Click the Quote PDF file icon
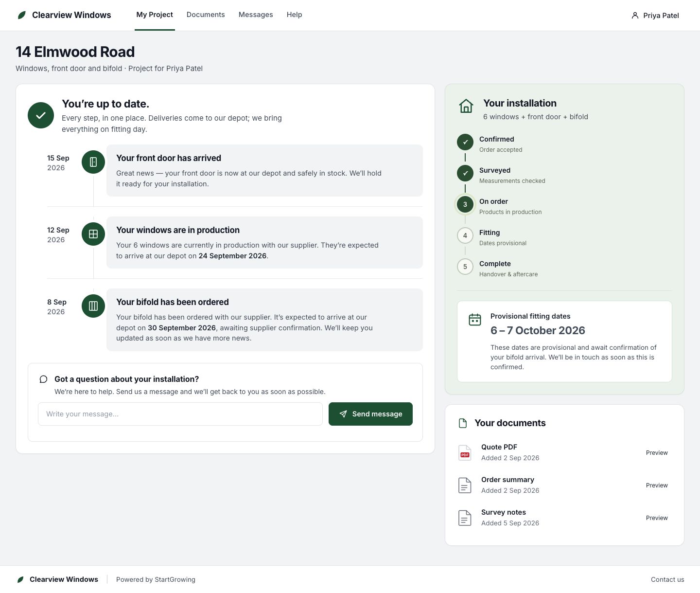The width and height of the screenshot is (700, 593). pyautogui.click(x=465, y=452)
